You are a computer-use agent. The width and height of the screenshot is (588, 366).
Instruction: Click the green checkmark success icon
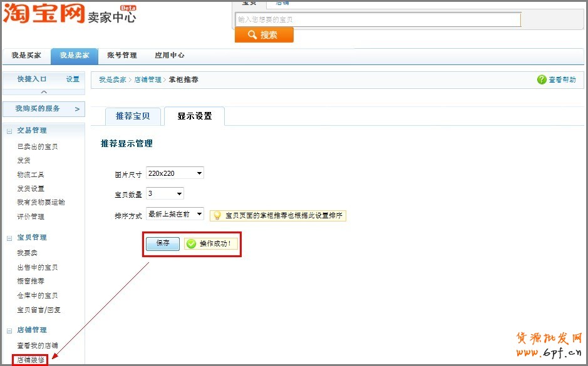[191, 244]
